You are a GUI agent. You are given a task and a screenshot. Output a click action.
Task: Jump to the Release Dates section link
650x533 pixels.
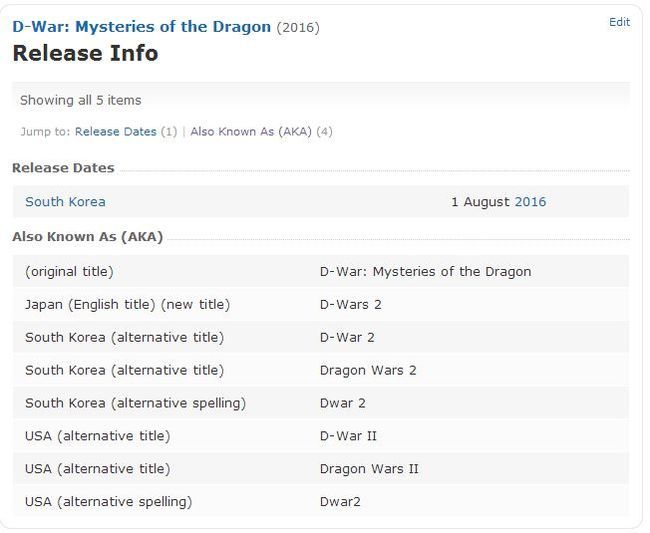pyautogui.click(x=115, y=131)
